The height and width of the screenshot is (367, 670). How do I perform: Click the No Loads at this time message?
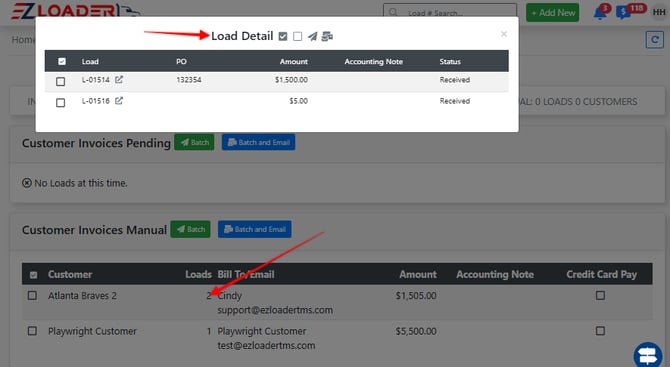(x=75, y=183)
